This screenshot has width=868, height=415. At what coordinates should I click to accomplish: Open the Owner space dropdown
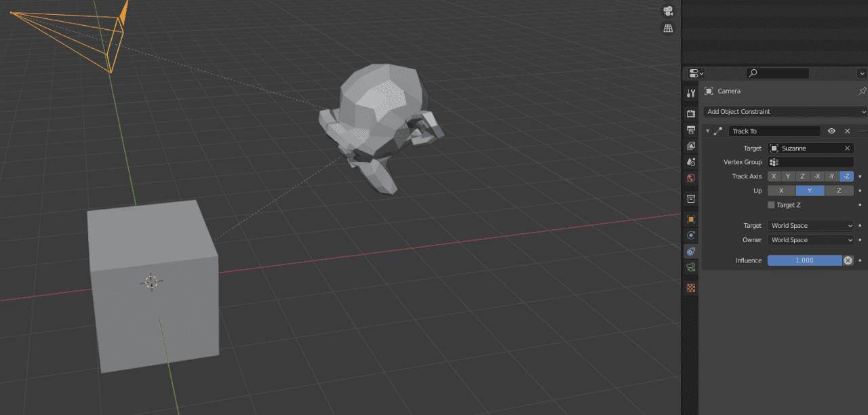[811, 240]
